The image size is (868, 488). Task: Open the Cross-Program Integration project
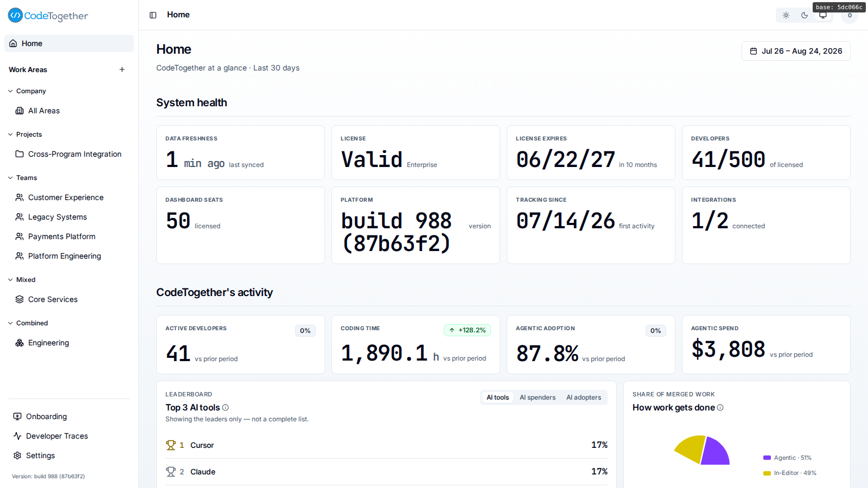pos(71,154)
